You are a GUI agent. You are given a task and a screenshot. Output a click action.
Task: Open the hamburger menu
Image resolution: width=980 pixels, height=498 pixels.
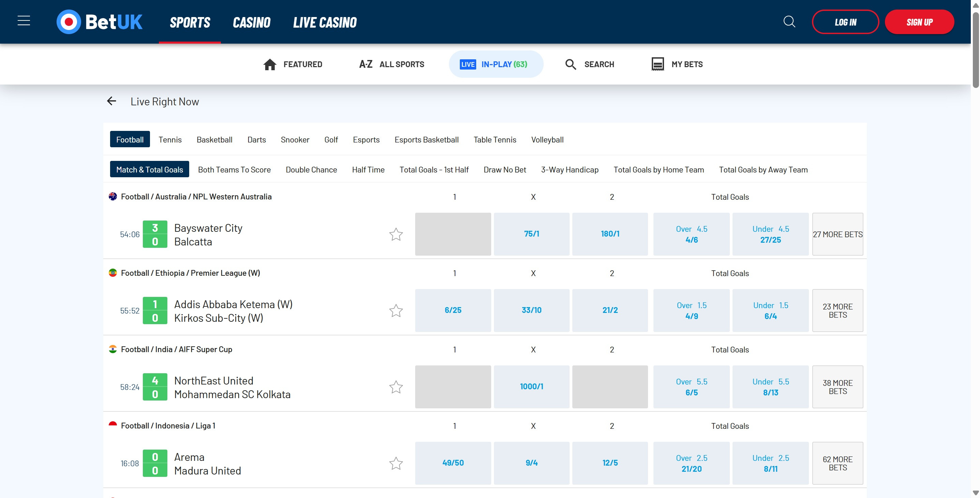point(24,21)
